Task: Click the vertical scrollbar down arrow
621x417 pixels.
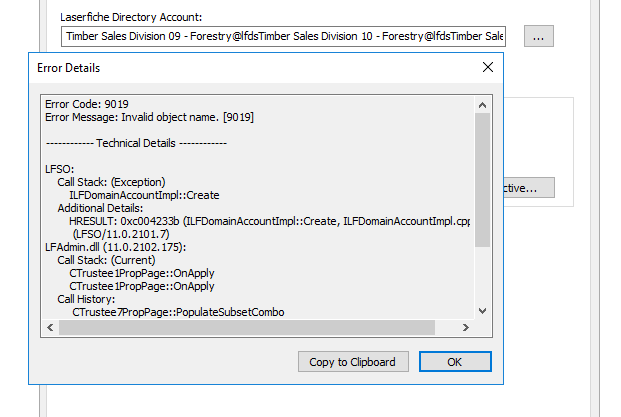Action: pyautogui.click(x=482, y=311)
